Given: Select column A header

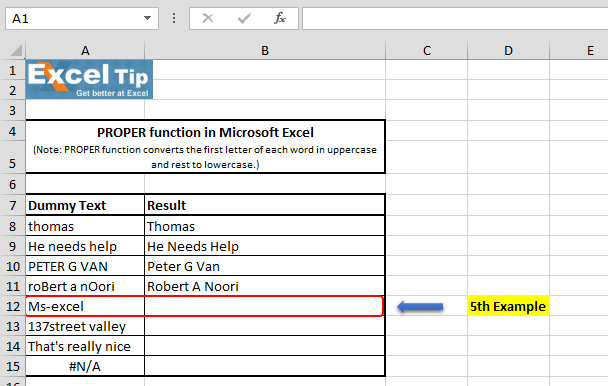Looking at the screenshot, I should [85, 50].
